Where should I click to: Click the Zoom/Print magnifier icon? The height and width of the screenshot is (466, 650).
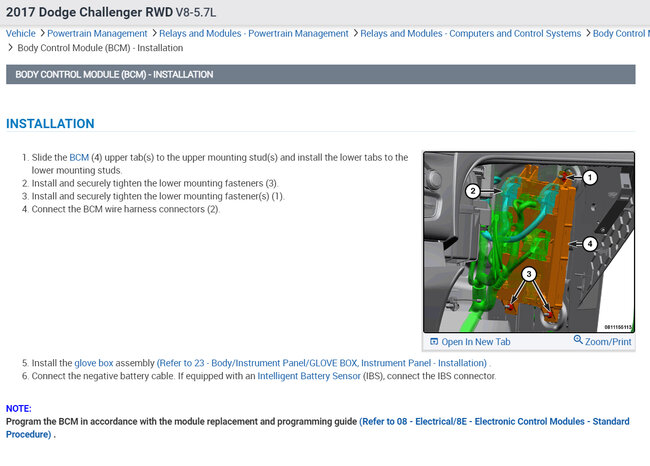[x=578, y=340]
